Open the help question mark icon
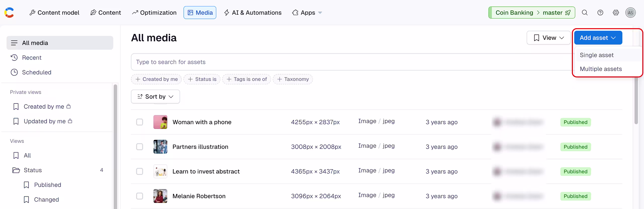Screen dimensions: 644x209 tap(600, 13)
